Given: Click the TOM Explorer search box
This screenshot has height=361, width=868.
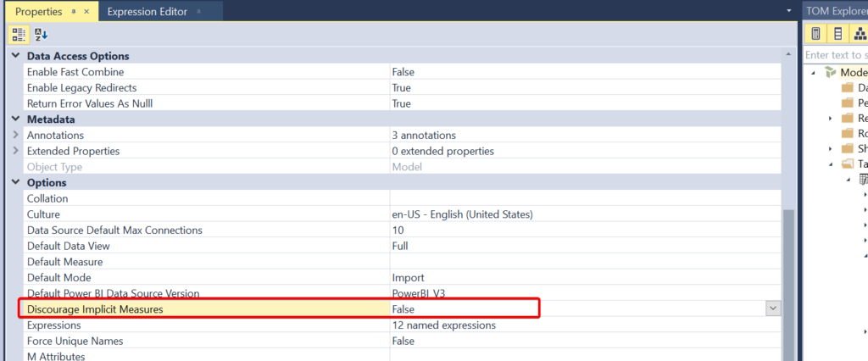Looking at the screenshot, I should point(835,55).
